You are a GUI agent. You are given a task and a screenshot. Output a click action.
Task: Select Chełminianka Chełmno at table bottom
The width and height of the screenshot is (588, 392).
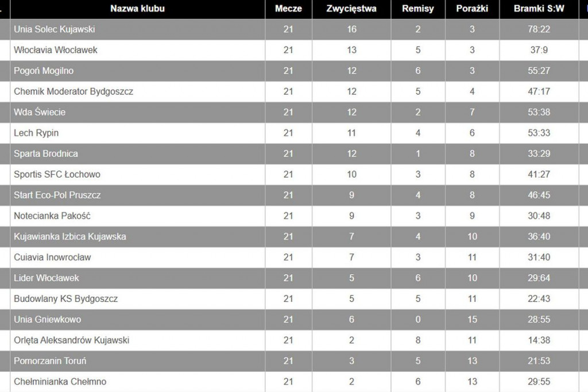(x=60, y=382)
